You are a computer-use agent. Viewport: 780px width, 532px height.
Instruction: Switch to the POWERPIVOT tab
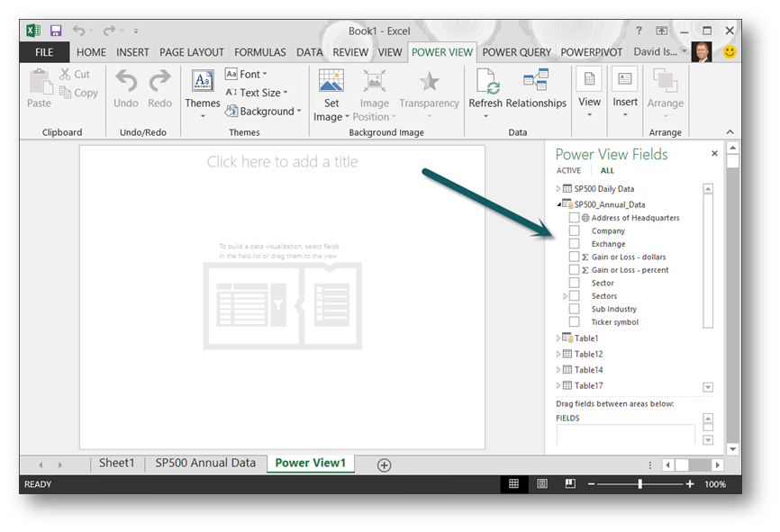591,52
